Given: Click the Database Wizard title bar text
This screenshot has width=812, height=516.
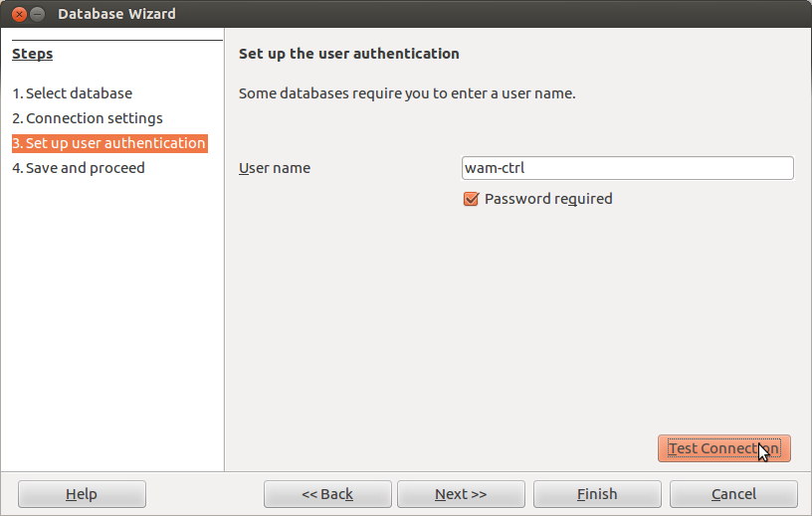Looking at the screenshot, I should (116, 14).
